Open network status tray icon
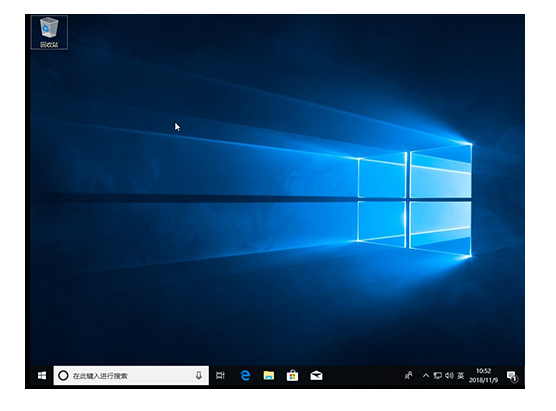556x411 pixels. pyautogui.click(x=438, y=376)
